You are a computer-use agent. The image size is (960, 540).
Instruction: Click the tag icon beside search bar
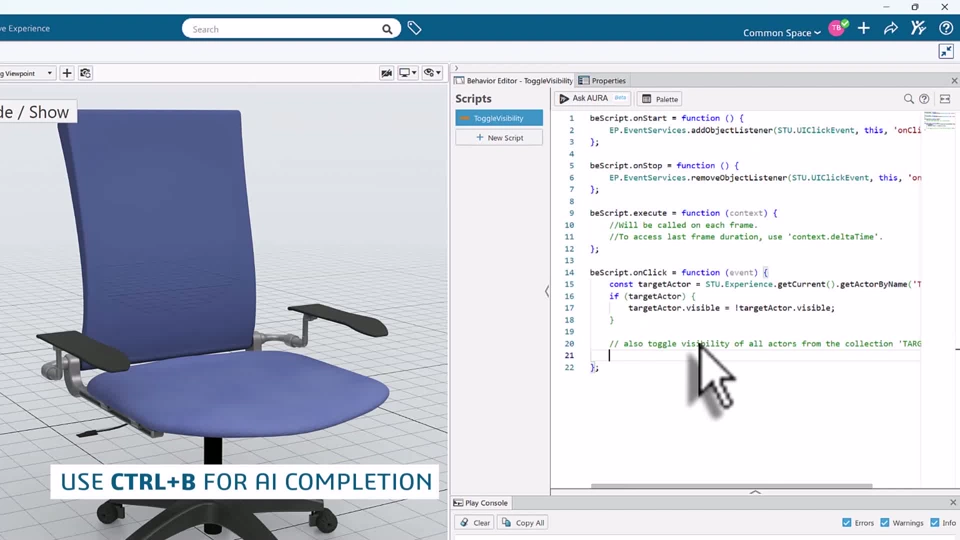(x=414, y=28)
